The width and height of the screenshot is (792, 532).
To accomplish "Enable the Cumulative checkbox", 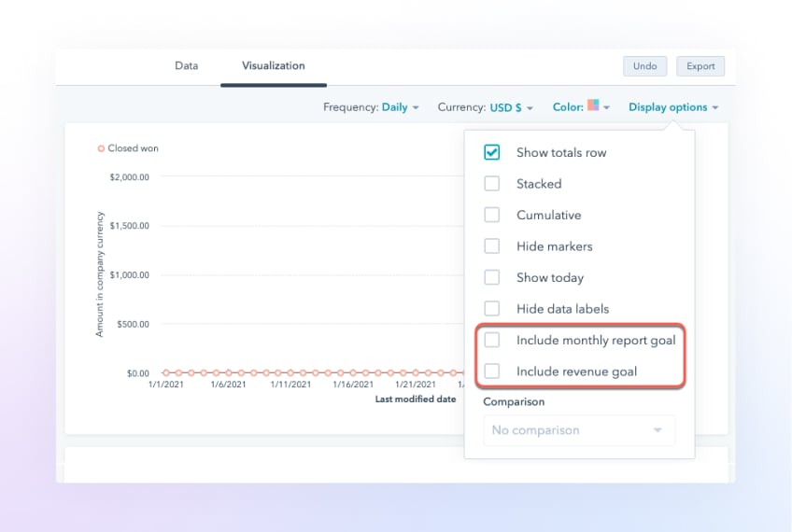I will [x=492, y=216].
